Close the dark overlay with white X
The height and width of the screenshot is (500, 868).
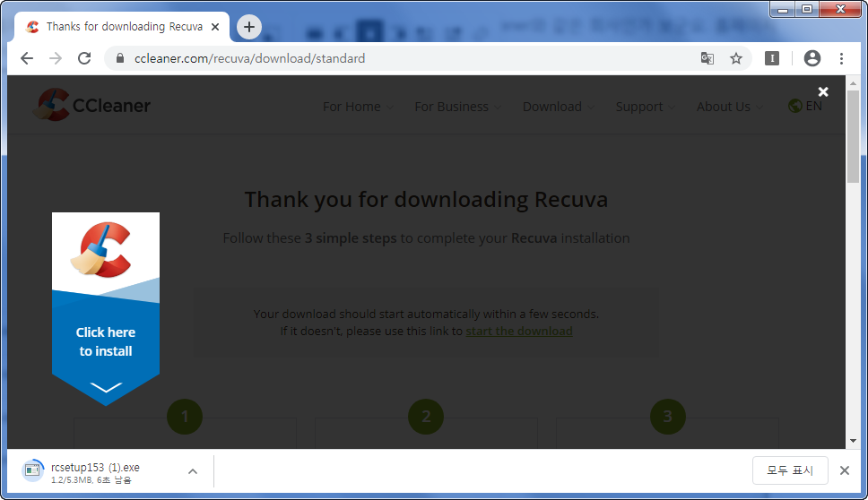pos(823,91)
